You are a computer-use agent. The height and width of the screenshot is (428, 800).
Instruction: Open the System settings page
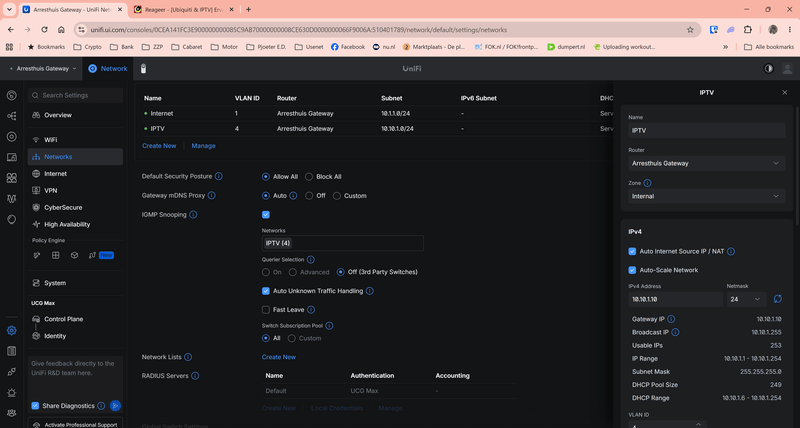[x=75, y=283]
